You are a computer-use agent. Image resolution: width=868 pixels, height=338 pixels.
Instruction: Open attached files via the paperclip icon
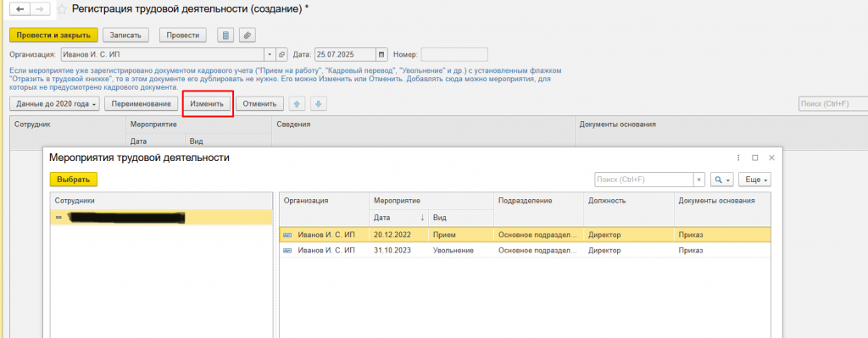pyautogui.click(x=248, y=36)
